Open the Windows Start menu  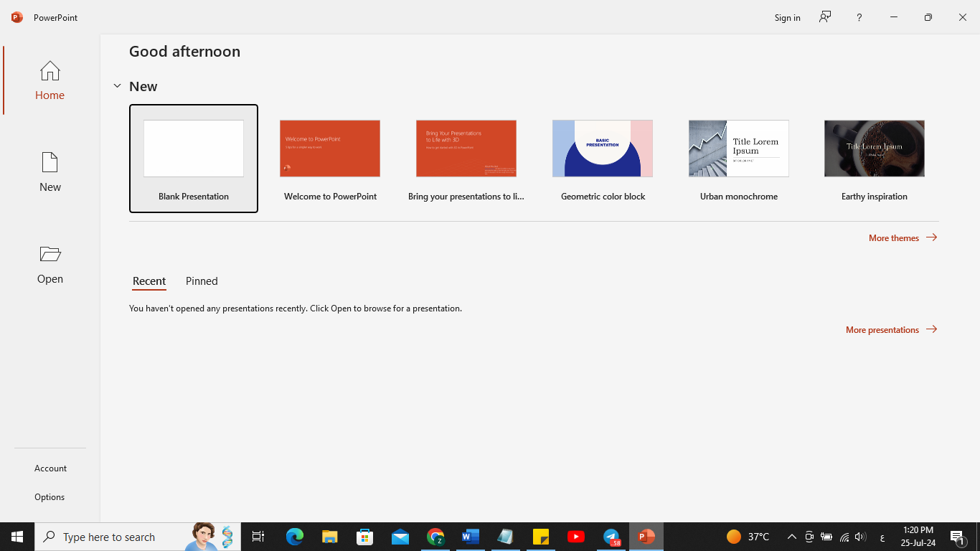(x=17, y=537)
